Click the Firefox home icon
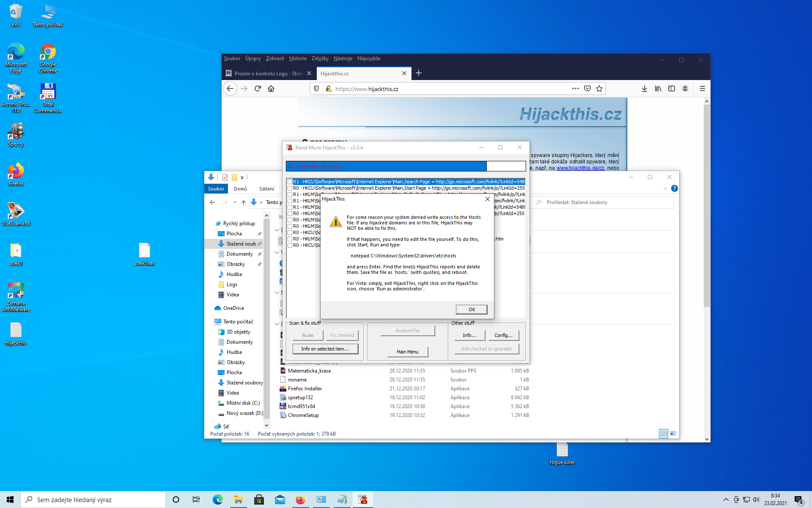This screenshot has width=812, height=508. pyautogui.click(x=271, y=88)
